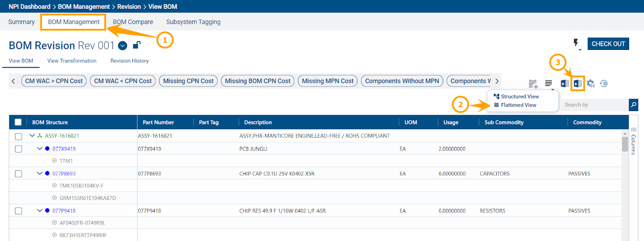Screen dimensions: 644x241
Task: Open the BOM revision dropdown arrow
Action: tap(123, 46)
